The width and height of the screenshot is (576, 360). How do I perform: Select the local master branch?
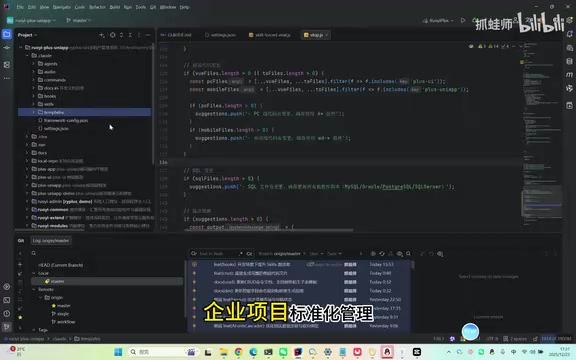pos(107,281)
